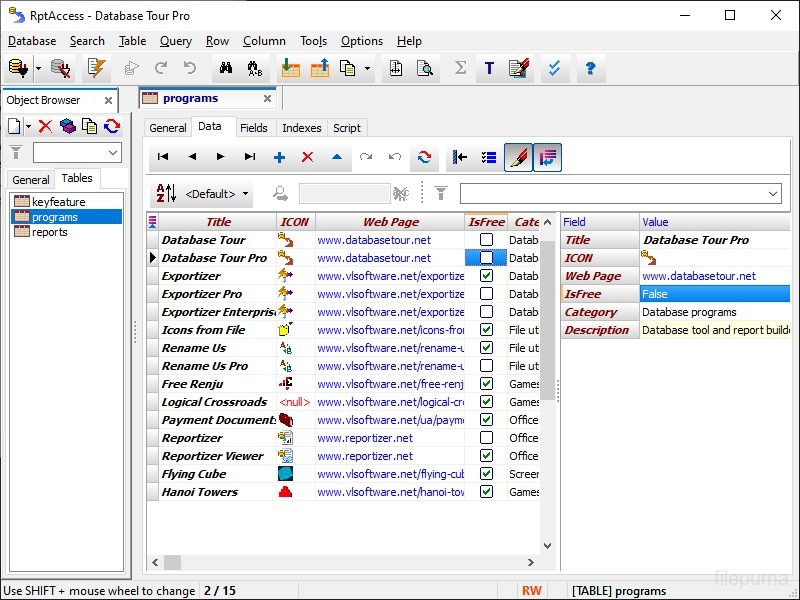The width and height of the screenshot is (800, 600).
Task: Switch to the Indexes tab
Action: click(x=301, y=128)
